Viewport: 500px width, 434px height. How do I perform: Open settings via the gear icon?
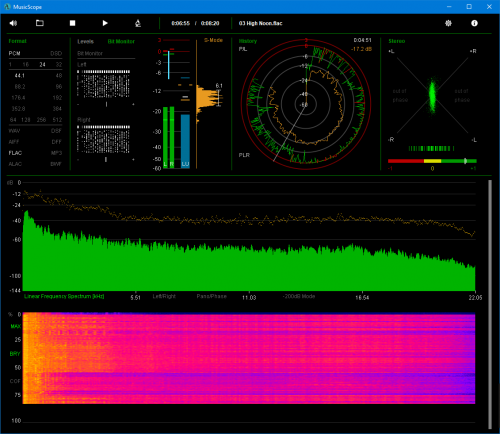point(448,23)
